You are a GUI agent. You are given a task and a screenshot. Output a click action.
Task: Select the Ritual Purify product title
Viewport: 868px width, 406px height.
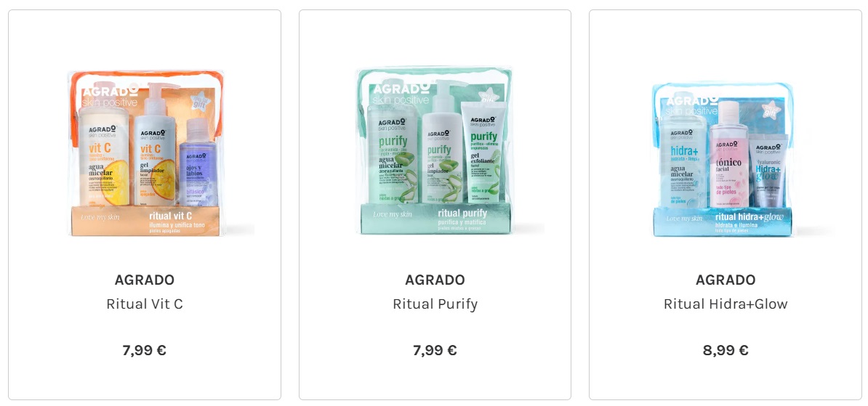click(435, 304)
